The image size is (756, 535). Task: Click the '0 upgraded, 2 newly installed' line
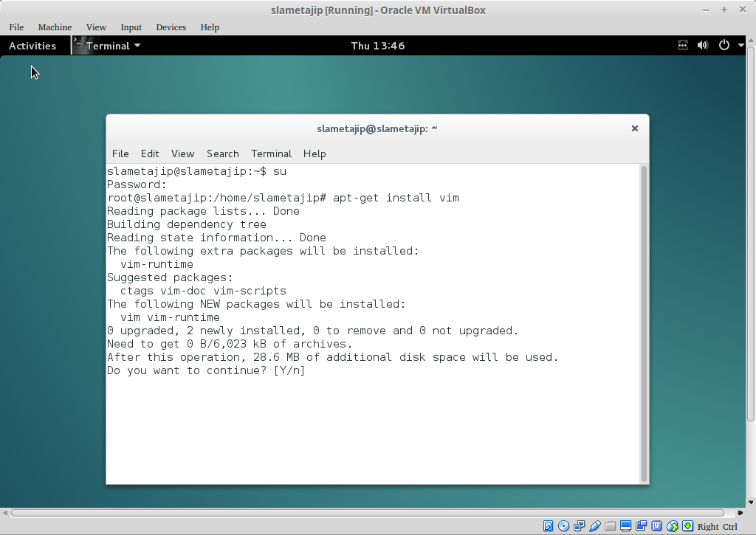click(x=312, y=331)
